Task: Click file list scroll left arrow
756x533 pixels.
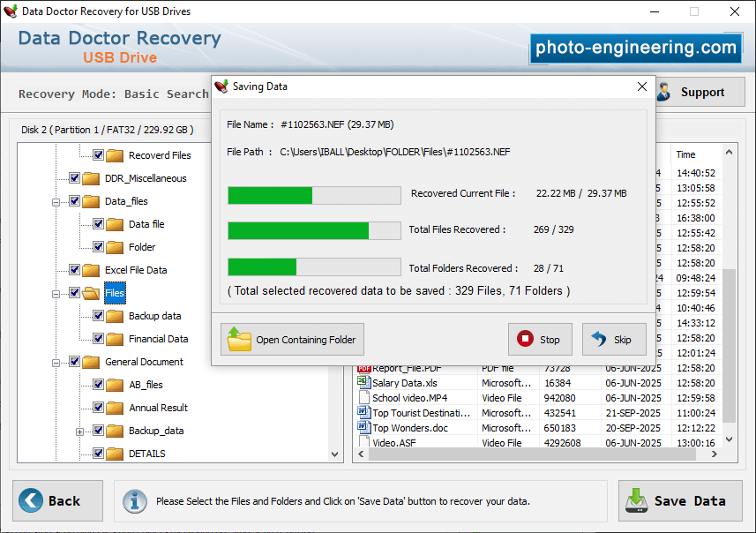Action: pyautogui.click(x=361, y=454)
